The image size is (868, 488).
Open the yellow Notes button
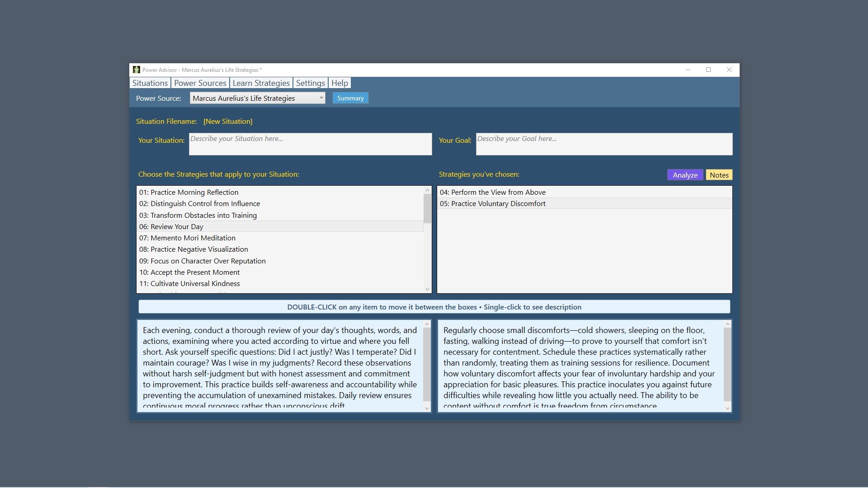(x=719, y=175)
